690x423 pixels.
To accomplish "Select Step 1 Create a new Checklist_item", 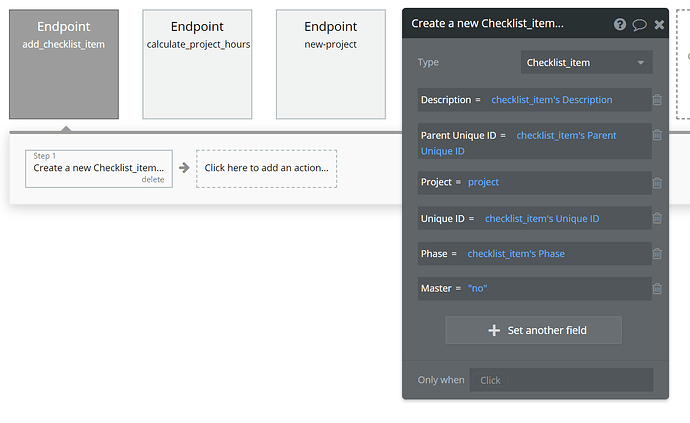I will (x=98, y=166).
